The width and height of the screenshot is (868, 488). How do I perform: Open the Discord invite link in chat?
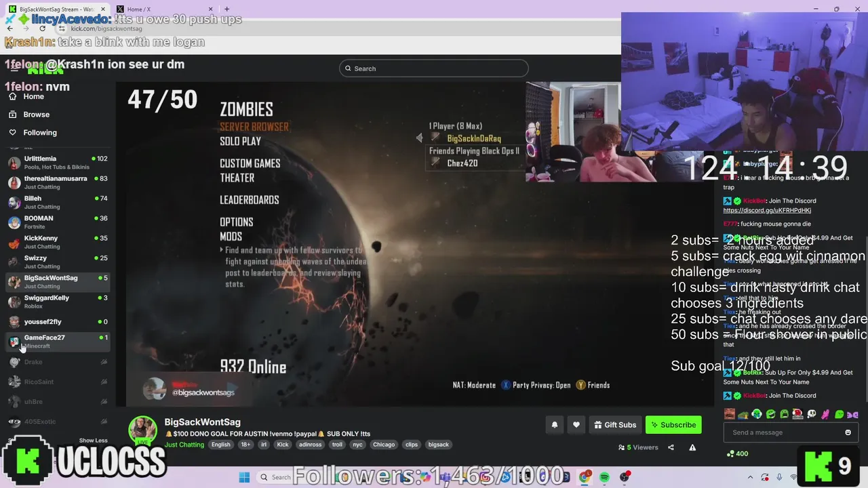point(767,210)
